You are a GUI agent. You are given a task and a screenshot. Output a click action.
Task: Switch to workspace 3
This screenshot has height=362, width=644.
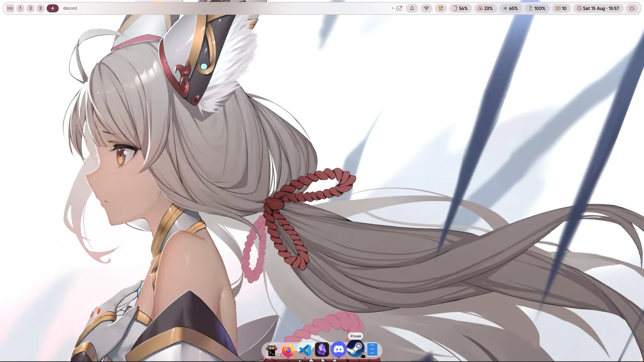40,8
